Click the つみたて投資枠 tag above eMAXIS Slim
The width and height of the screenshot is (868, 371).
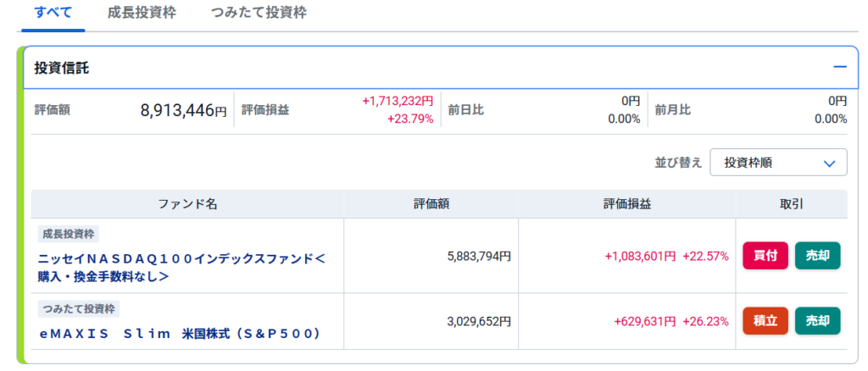coord(77,308)
